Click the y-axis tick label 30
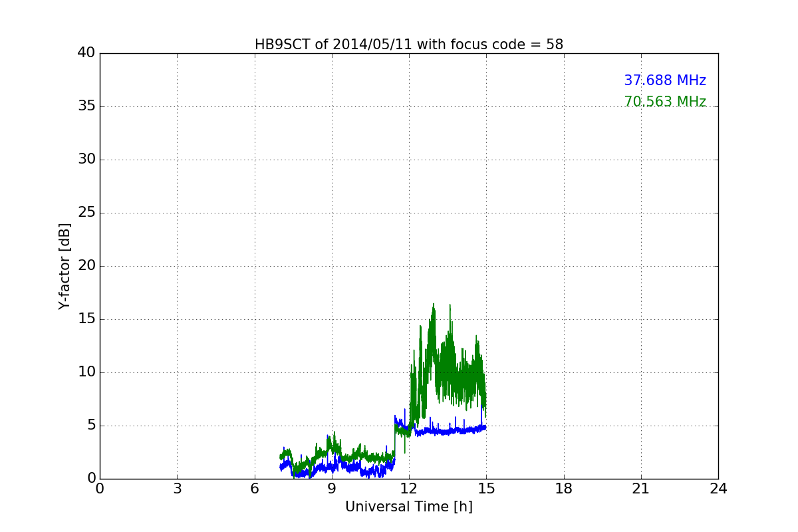This screenshot has height=532, width=798. click(86, 160)
